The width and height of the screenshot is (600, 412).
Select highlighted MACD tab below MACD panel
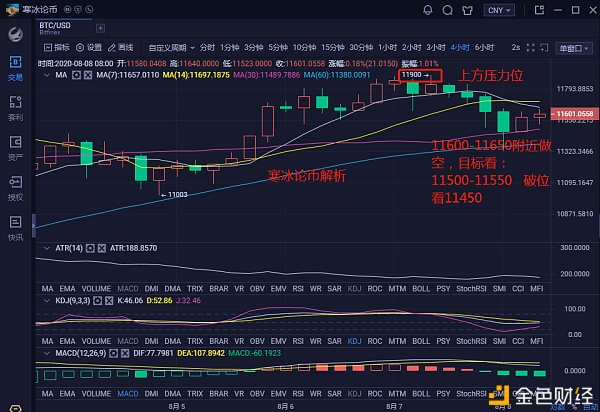click(128, 393)
